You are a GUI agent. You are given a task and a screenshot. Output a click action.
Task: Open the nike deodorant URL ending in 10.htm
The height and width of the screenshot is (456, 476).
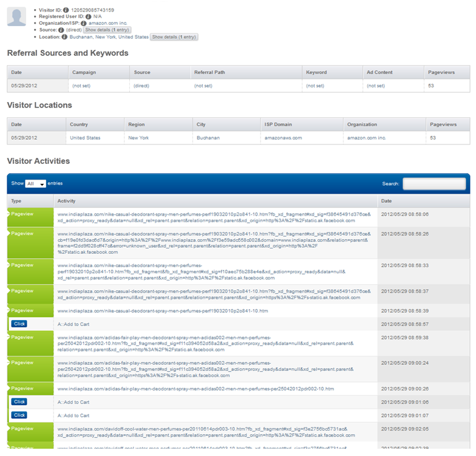click(x=163, y=311)
